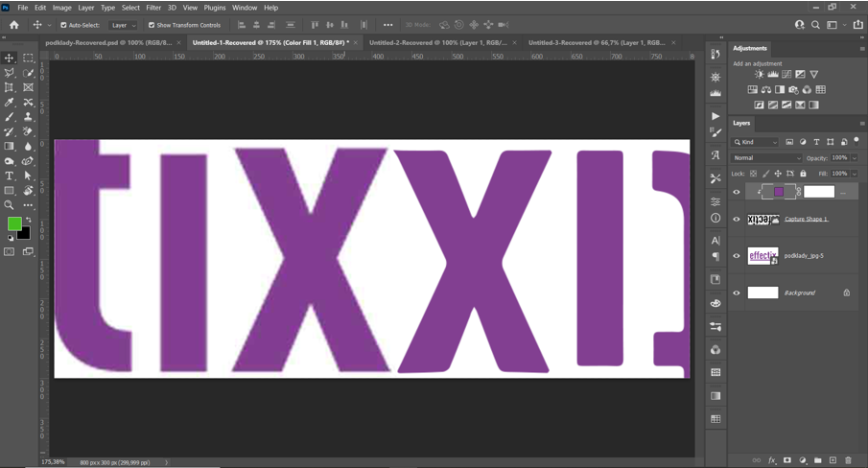This screenshot has height=468, width=868.
Task: Pick the Rectangle shape tool
Action: click(10, 190)
